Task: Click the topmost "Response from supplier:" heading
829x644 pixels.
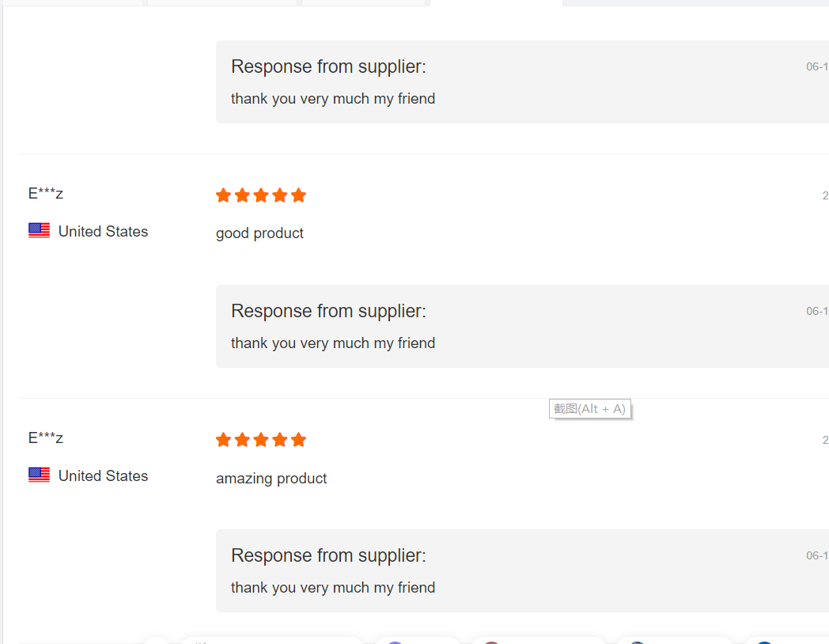Action: tap(328, 66)
